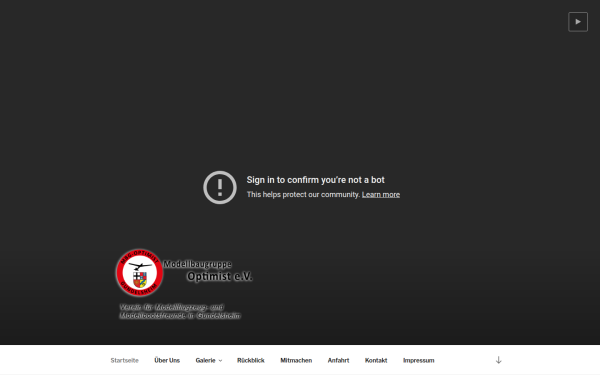The width and height of the screenshot is (600, 375).
Task: Expand the Galerie submenu chevron
Action: [x=220, y=361]
